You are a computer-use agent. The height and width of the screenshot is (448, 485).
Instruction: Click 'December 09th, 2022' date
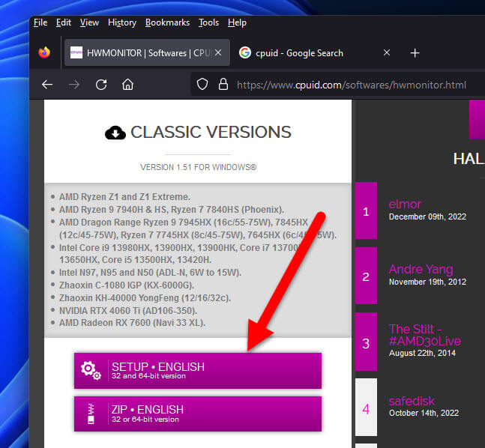427,217
